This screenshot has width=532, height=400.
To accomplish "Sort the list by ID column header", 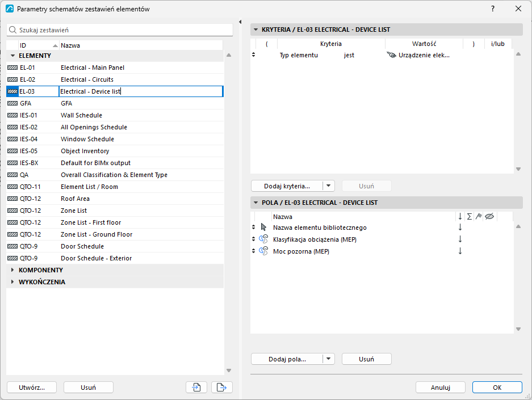I will (39, 45).
